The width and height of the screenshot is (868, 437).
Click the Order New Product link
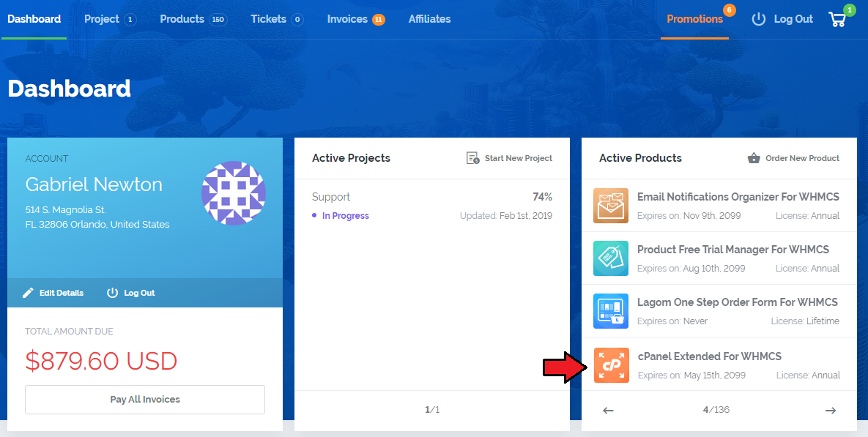[x=803, y=158]
